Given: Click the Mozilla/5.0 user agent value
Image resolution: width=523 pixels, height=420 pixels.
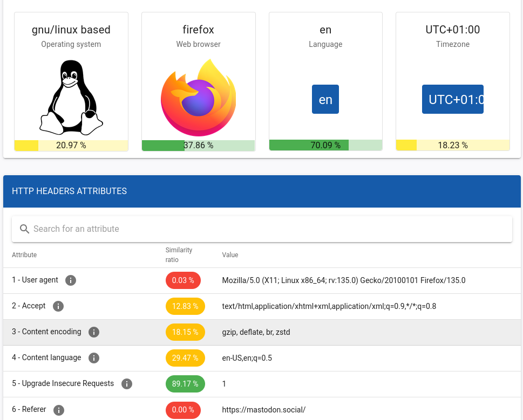Looking at the screenshot, I should [x=344, y=280].
